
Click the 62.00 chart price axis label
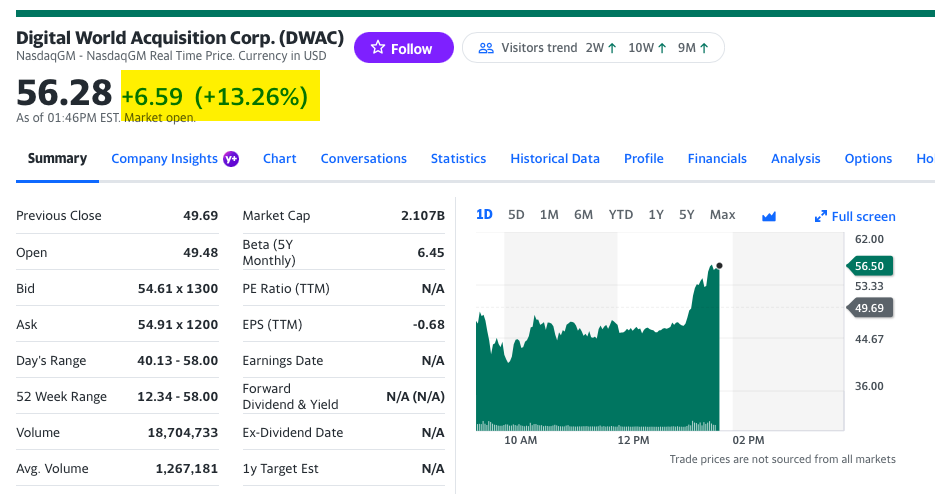(x=869, y=239)
